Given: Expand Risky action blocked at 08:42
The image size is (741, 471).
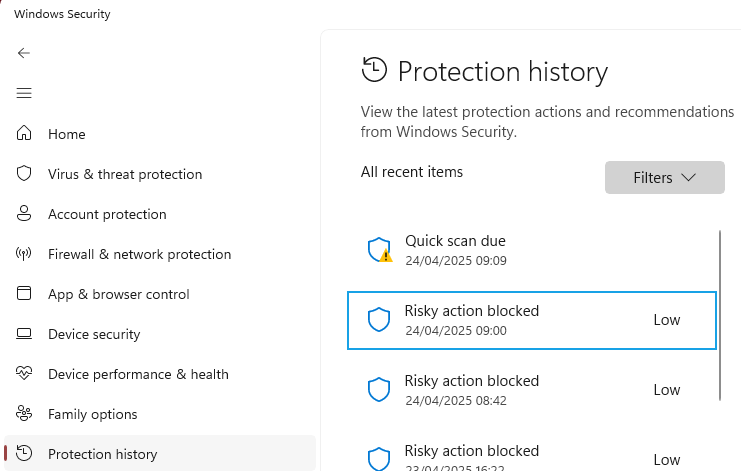Looking at the screenshot, I should (532, 390).
